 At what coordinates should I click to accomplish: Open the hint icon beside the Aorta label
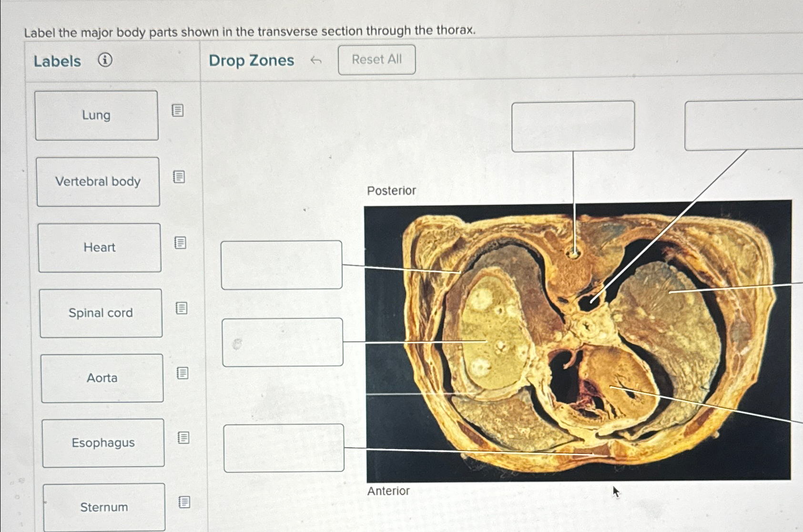click(x=182, y=374)
